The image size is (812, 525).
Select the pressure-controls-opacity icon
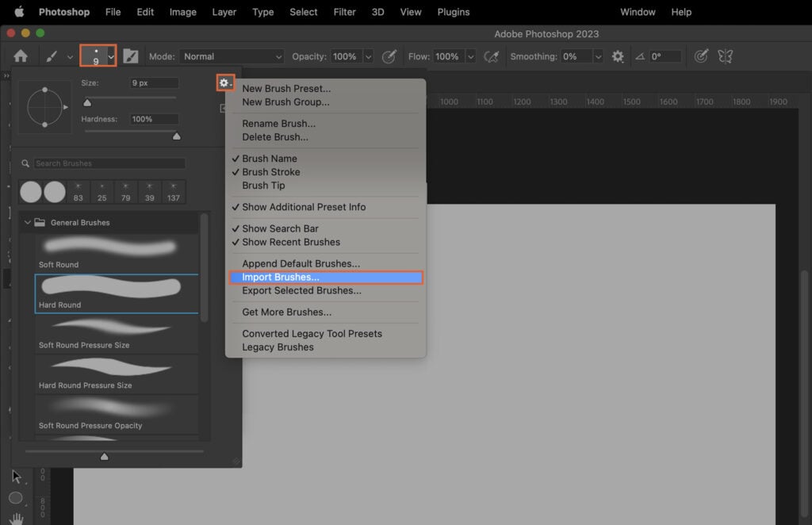coord(389,56)
